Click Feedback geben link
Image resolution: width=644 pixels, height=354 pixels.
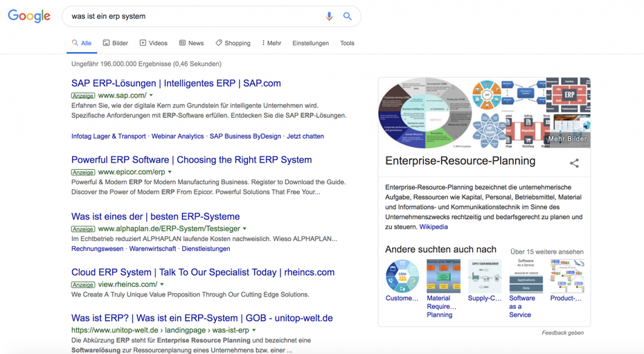[x=563, y=333]
